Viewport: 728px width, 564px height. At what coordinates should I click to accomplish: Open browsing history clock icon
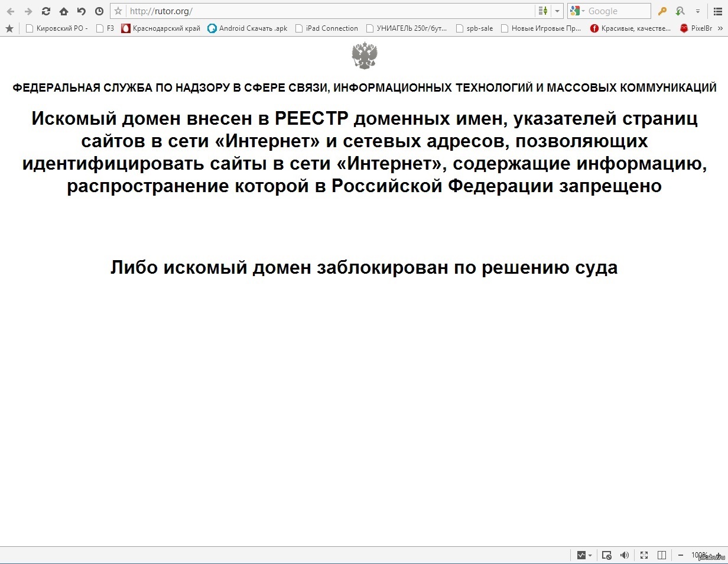99,11
